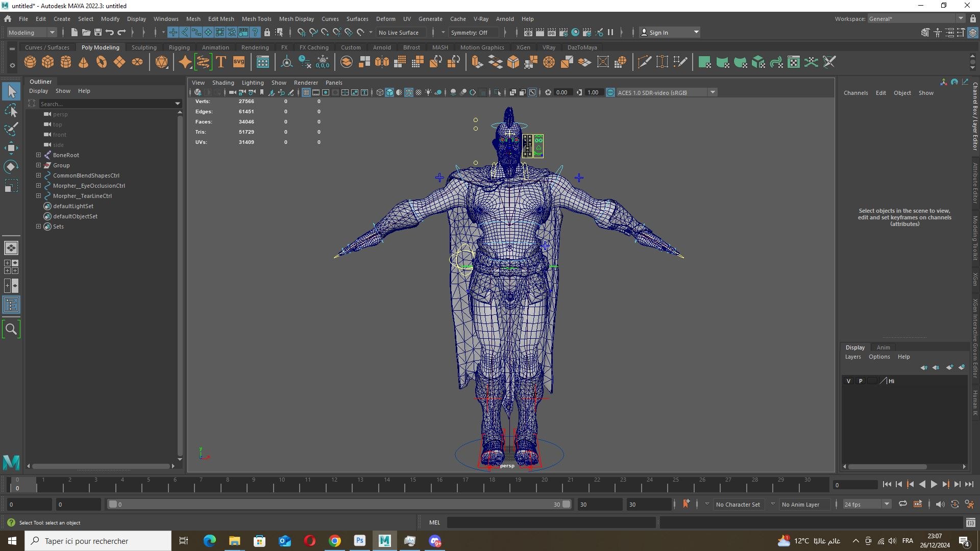Screen dimensions: 980x551
Task: Click the MEL command language label
Action: (434, 522)
